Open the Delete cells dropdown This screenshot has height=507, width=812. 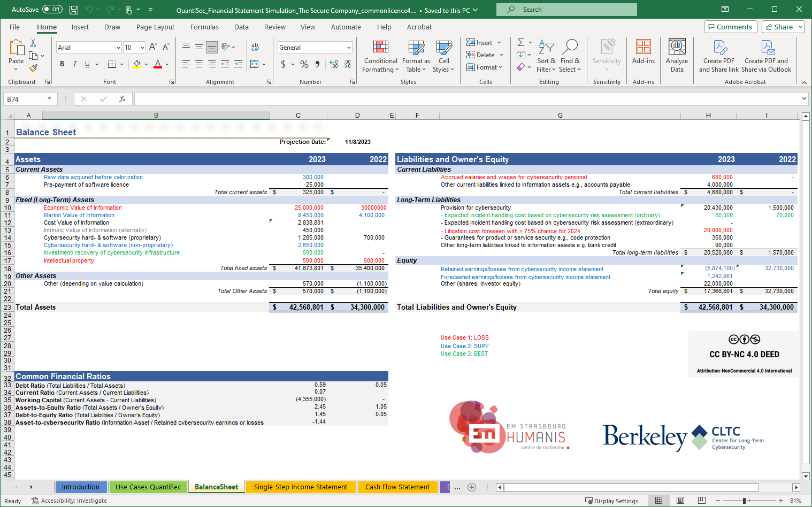(x=501, y=55)
